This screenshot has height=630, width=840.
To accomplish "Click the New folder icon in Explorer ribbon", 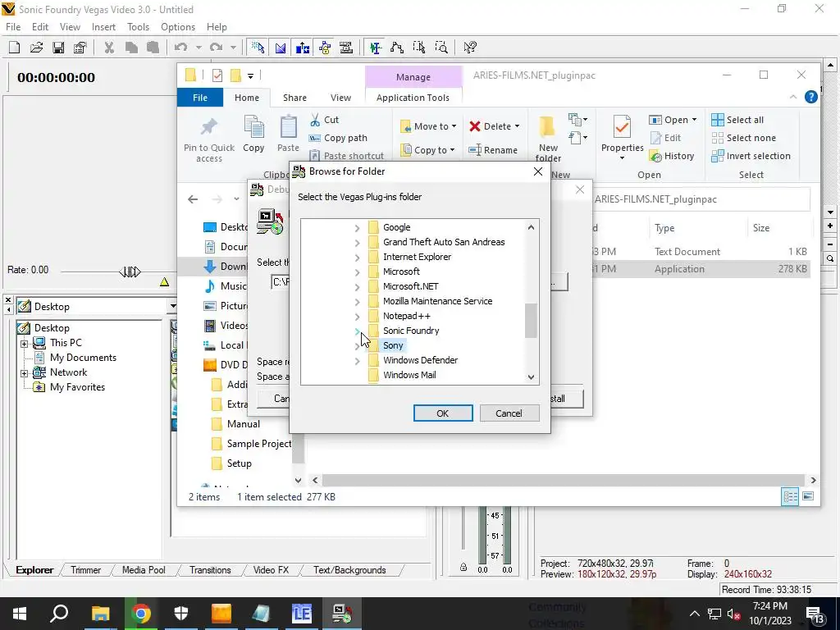I will (x=547, y=138).
